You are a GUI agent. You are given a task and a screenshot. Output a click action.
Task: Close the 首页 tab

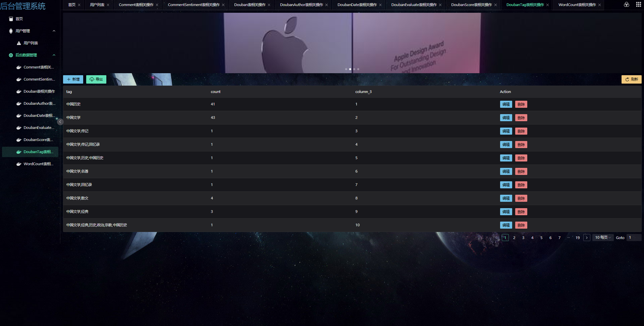click(x=79, y=5)
